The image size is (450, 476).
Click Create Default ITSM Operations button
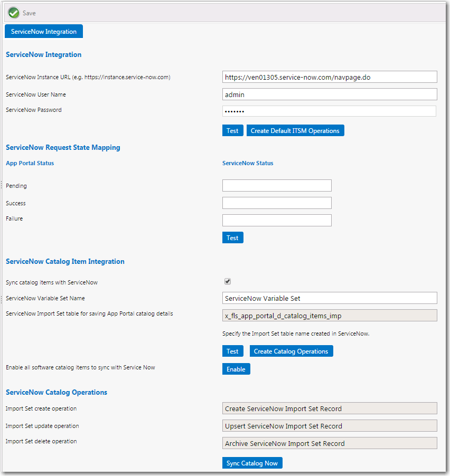click(295, 130)
